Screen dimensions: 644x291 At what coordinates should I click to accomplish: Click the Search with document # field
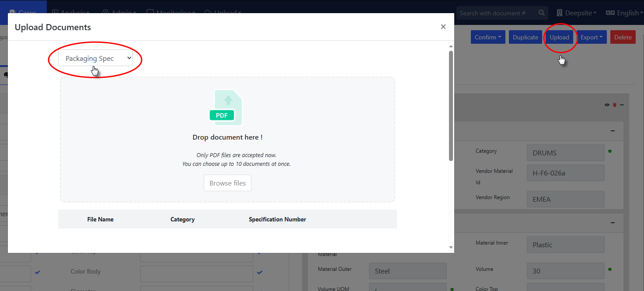[496, 13]
